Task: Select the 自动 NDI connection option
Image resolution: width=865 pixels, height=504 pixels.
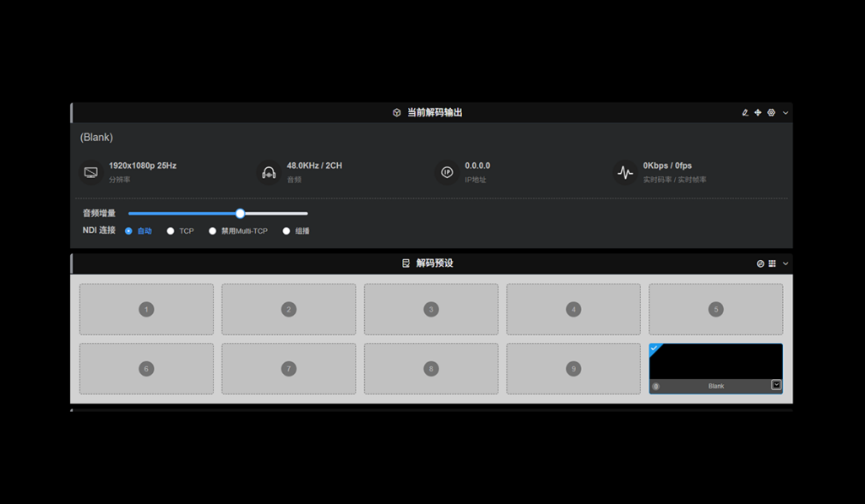Action: pyautogui.click(x=128, y=230)
